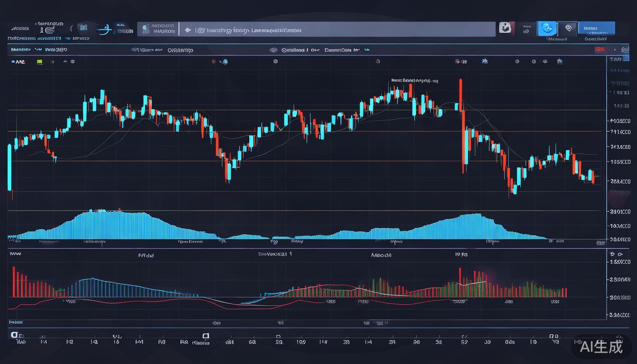Viewport: 637px width, 364px height.
Task: Click the white diamond icon in search bar
Action: point(188,30)
